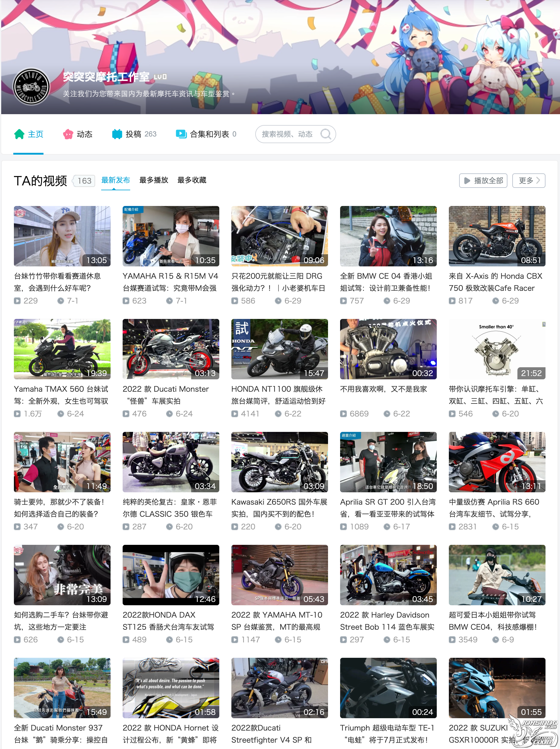
Task: Open the 13:05 racetrack lounge video thumbnail
Action: pos(62,236)
